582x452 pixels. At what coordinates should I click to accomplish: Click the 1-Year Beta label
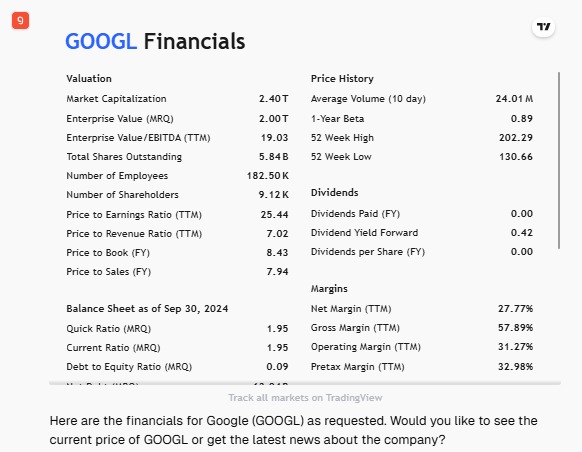pyautogui.click(x=337, y=119)
